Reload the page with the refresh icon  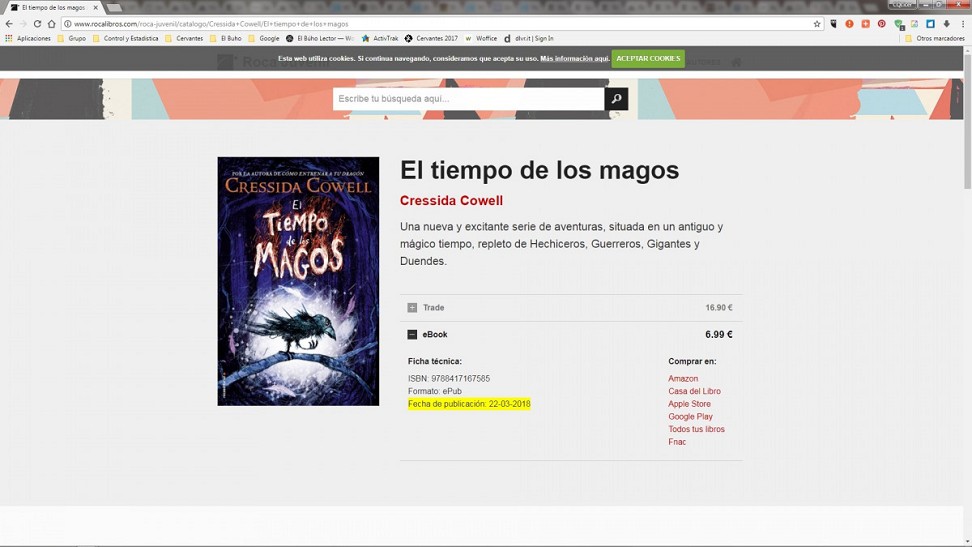pyautogui.click(x=37, y=24)
